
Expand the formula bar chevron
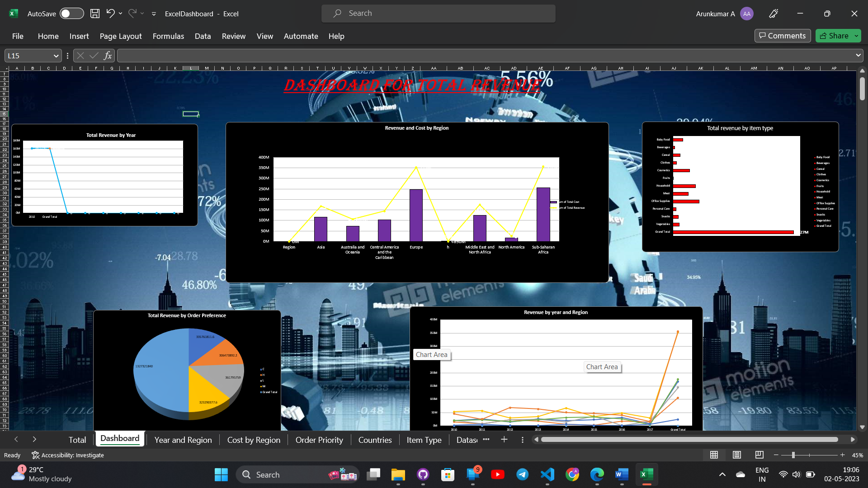(858, 55)
